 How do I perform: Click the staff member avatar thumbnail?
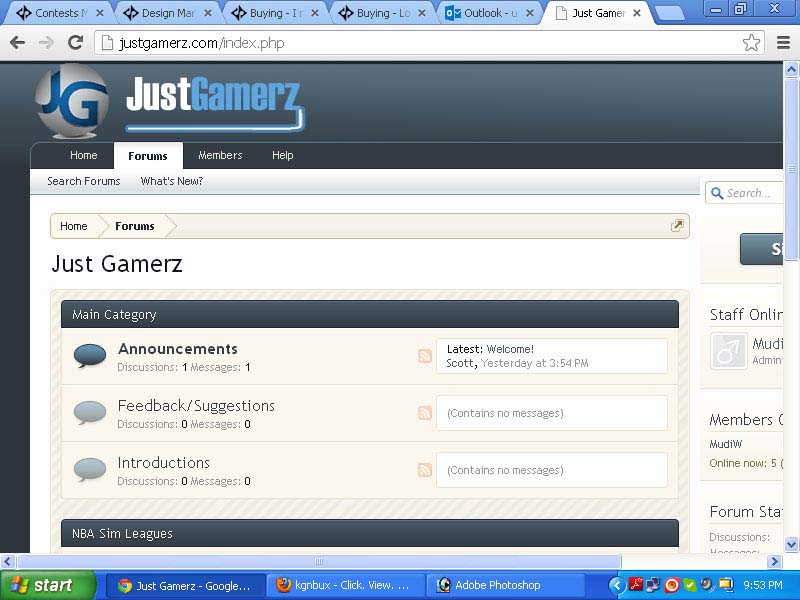(x=729, y=351)
